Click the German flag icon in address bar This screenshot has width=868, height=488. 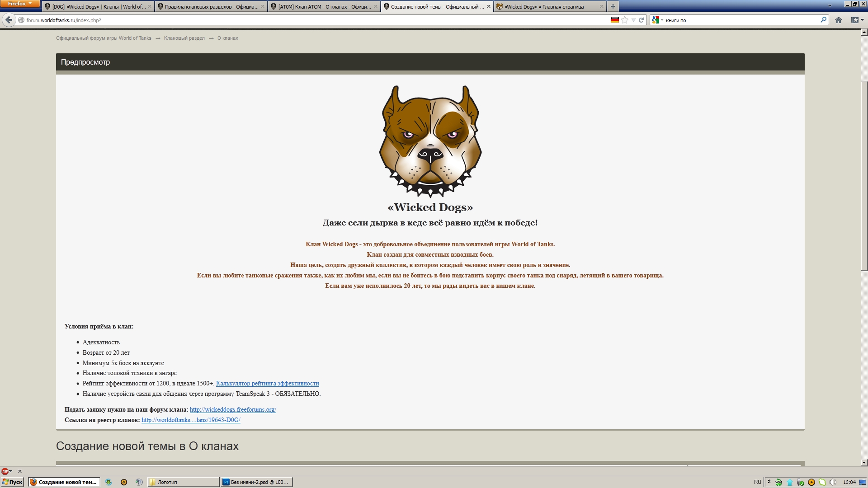(614, 20)
